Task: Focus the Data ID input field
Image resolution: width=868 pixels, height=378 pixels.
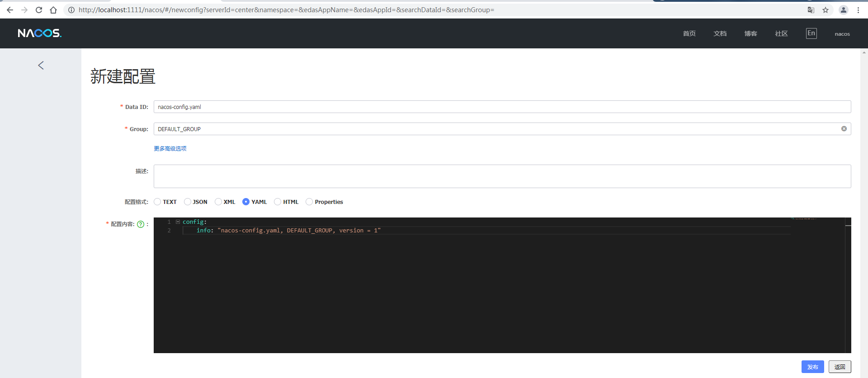Action: [x=502, y=107]
